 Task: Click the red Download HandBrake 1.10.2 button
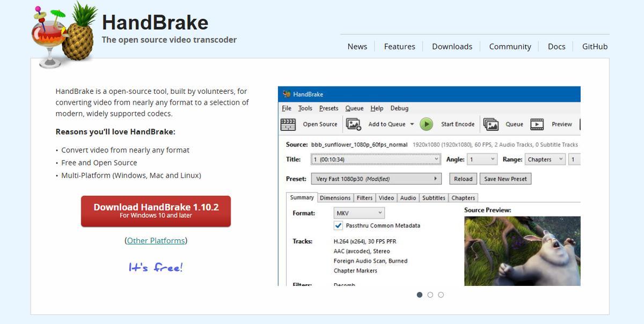pyautogui.click(x=156, y=211)
